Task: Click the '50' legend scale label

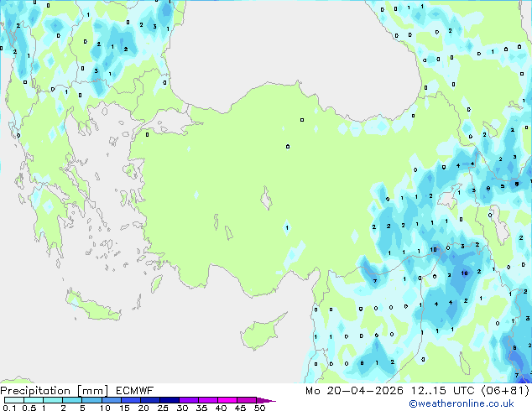Action: click(x=259, y=408)
